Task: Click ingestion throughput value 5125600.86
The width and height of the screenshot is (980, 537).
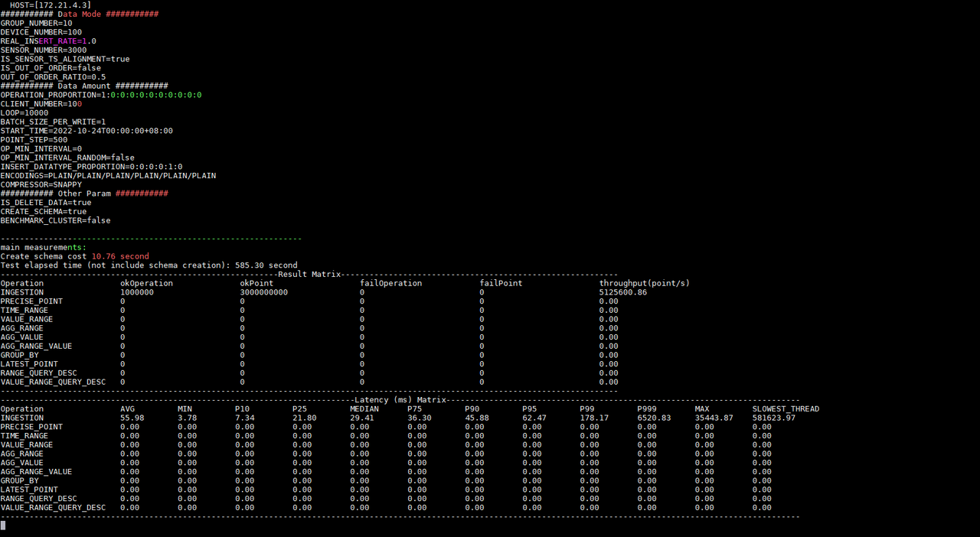Action: click(622, 292)
